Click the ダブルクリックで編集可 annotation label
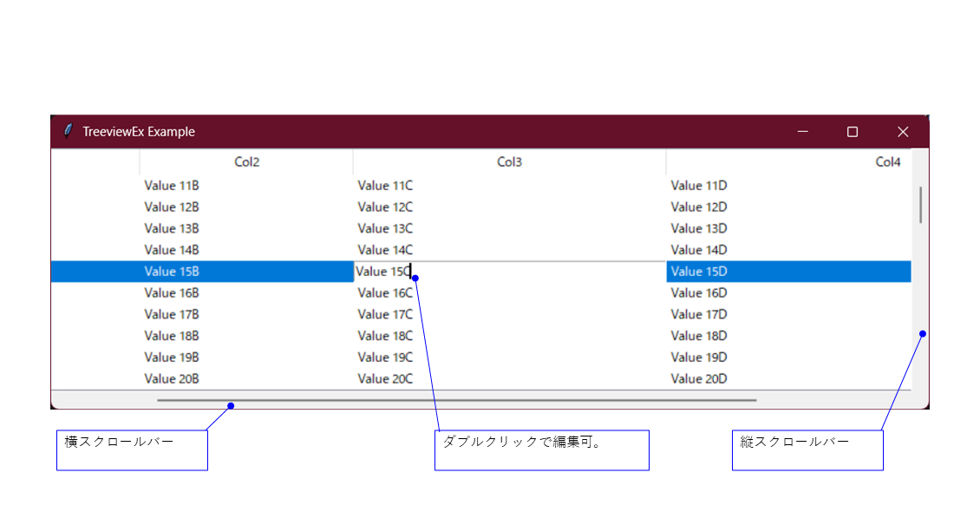 (x=541, y=449)
